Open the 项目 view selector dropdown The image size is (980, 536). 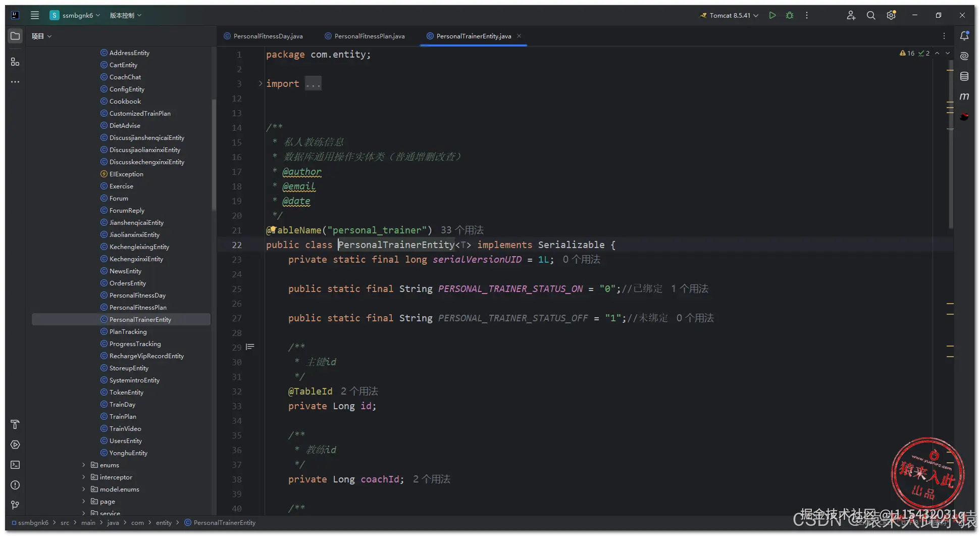click(41, 36)
